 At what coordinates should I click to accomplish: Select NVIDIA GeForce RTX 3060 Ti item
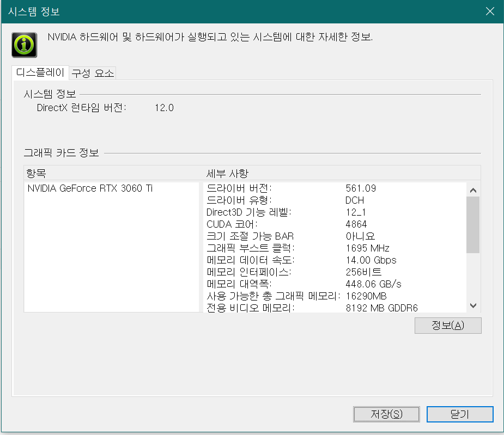point(90,188)
